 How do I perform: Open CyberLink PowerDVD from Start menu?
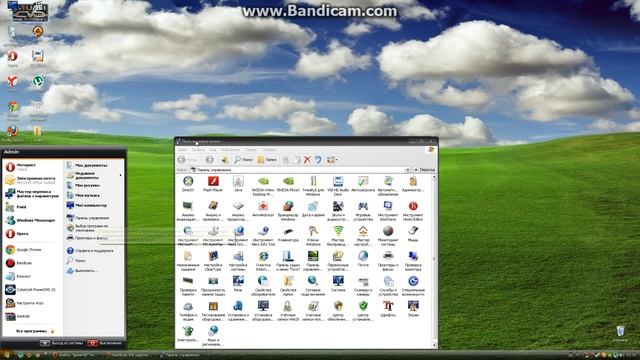pos(32,289)
